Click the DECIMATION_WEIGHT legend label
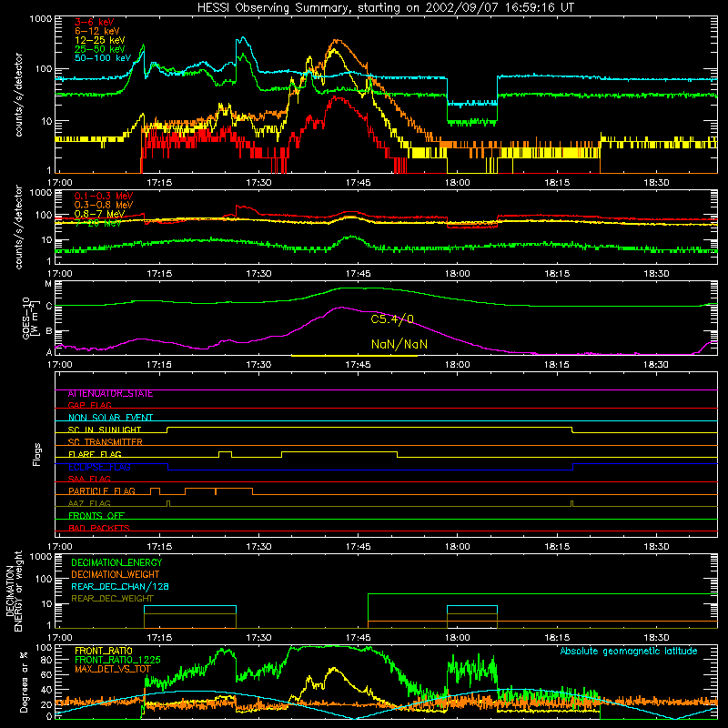The width and height of the screenshot is (728, 728). (x=116, y=574)
